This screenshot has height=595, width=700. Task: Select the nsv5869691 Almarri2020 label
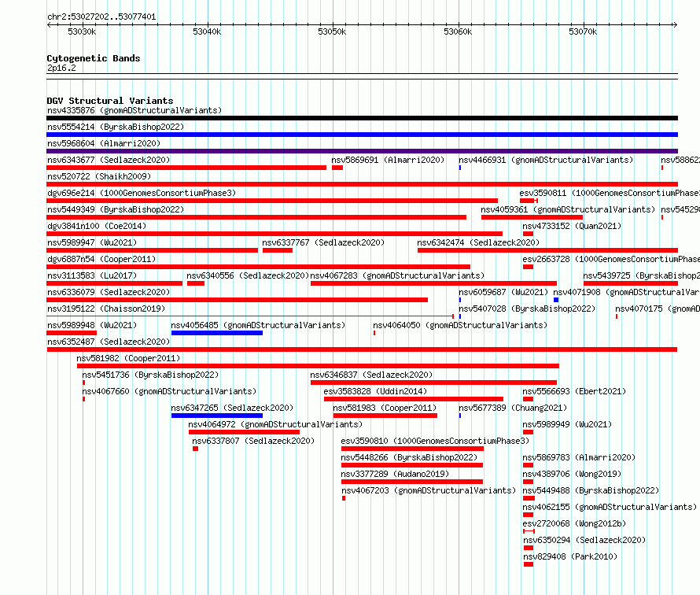point(388,160)
